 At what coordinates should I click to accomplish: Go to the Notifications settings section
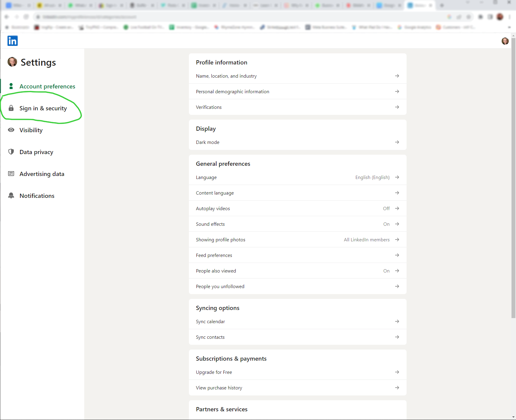[x=37, y=196]
